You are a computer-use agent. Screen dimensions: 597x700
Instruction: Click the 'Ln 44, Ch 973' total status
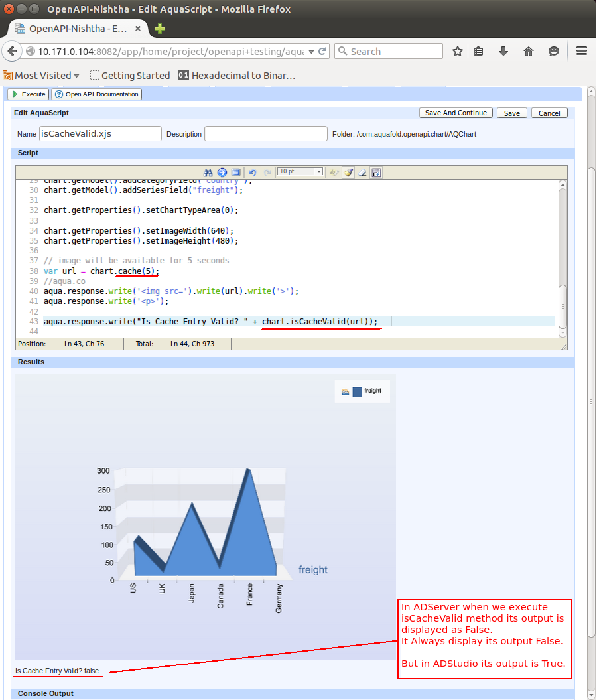click(192, 344)
